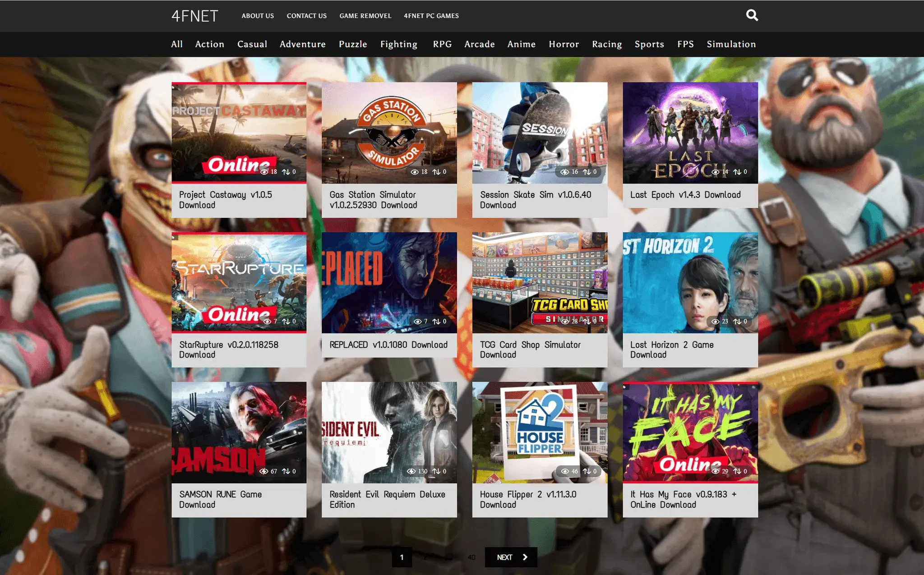924x575 pixels.
Task: Select the Casual category
Action: (252, 44)
